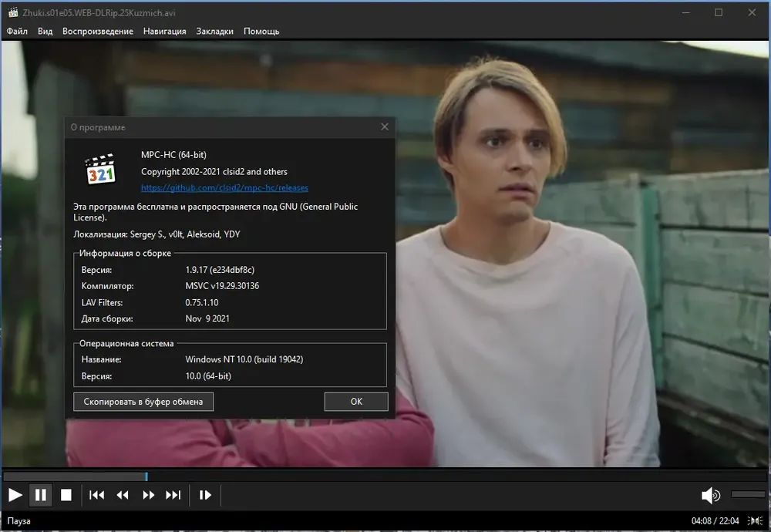Open the Помощь menu
The image size is (771, 532).
261,31
